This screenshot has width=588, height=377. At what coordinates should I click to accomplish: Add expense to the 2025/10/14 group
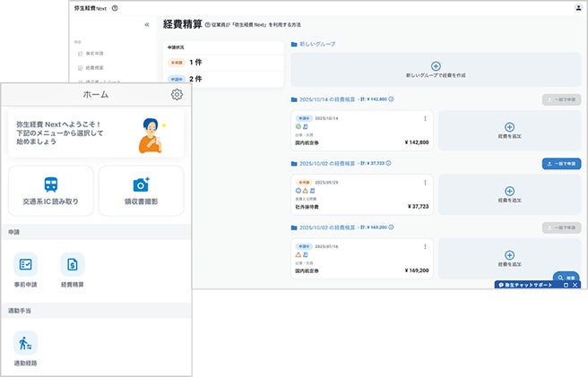click(x=510, y=131)
